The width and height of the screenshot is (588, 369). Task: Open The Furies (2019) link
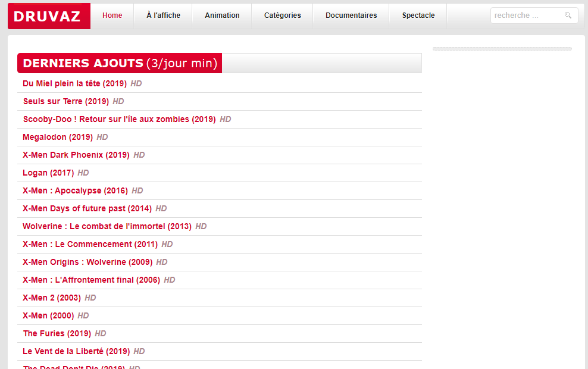[57, 334]
